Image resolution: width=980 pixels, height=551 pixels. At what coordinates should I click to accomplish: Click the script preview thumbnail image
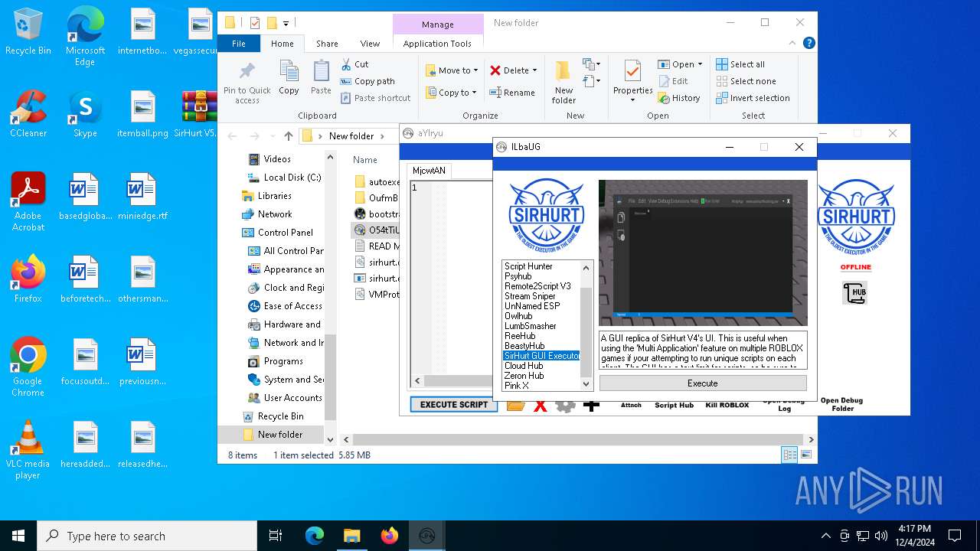pyautogui.click(x=703, y=253)
